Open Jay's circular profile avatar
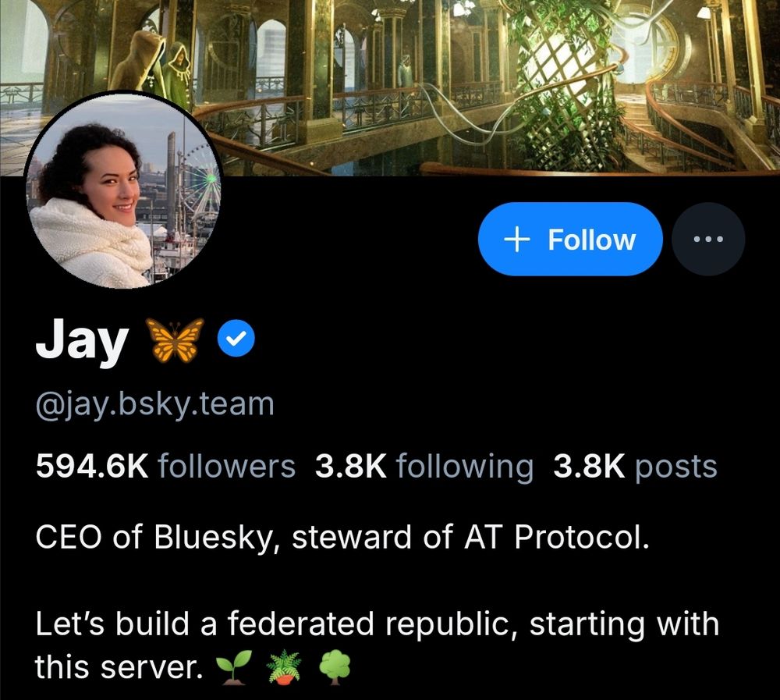Screen dimensions: 780x700 (x=122, y=190)
